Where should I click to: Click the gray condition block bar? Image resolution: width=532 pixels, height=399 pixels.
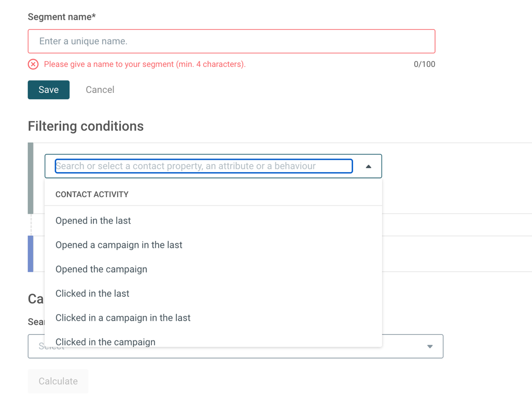pos(31,178)
